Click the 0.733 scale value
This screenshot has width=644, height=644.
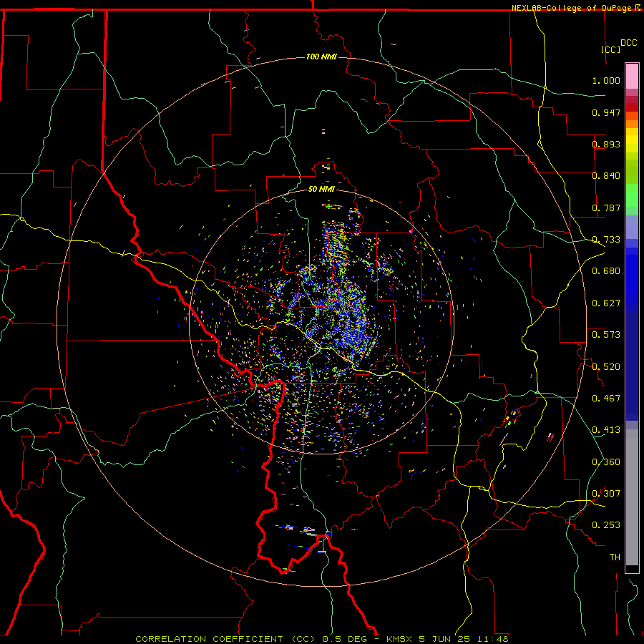606,240
